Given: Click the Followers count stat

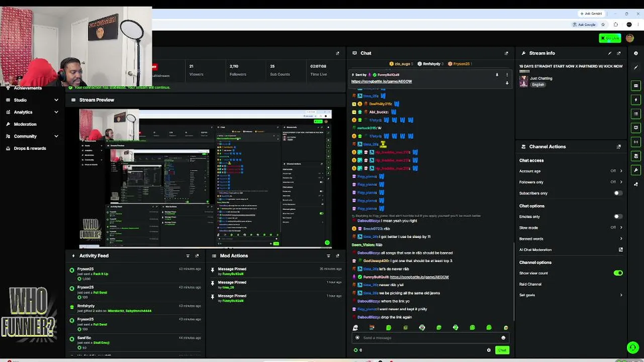Looking at the screenshot, I should tap(238, 70).
